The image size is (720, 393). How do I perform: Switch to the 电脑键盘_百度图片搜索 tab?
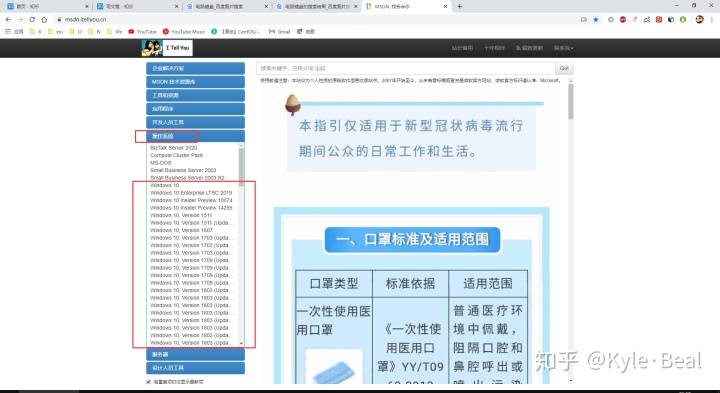pyautogui.click(x=227, y=6)
